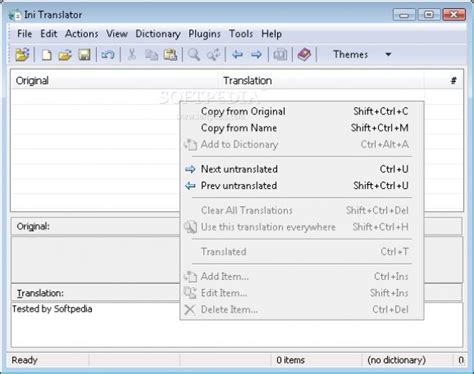Image resolution: width=474 pixels, height=374 pixels.
Task: Select Add to Dictionary menu entry
Action: (x=302, y=145)
